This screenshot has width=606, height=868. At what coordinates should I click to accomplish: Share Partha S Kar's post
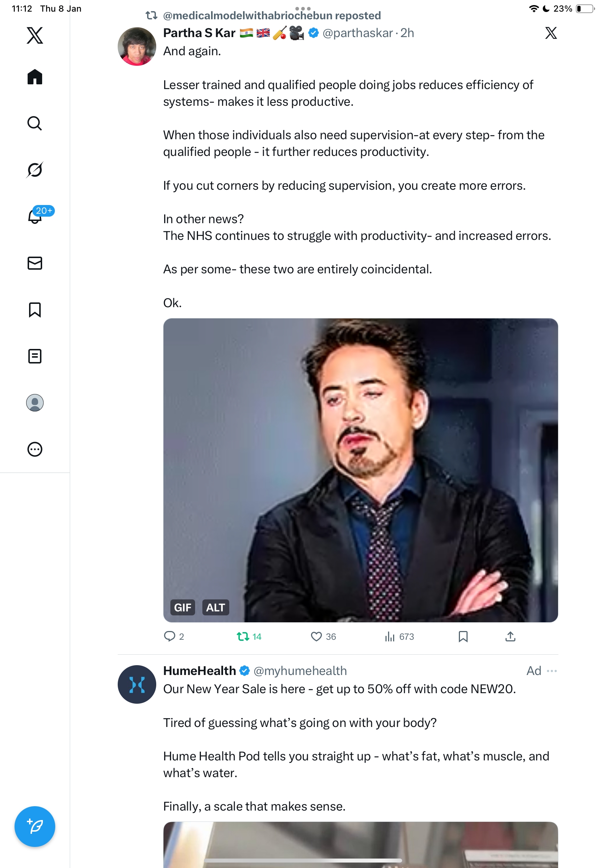[510, 636]
